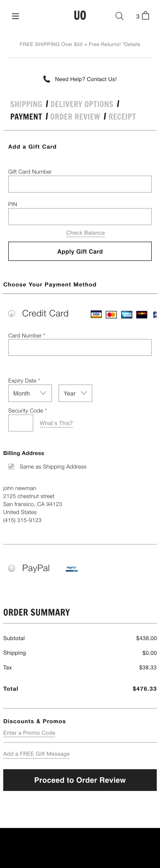Click Proceed to Order Review
Viewport: 160px width, 868px height.
(80, 780)
